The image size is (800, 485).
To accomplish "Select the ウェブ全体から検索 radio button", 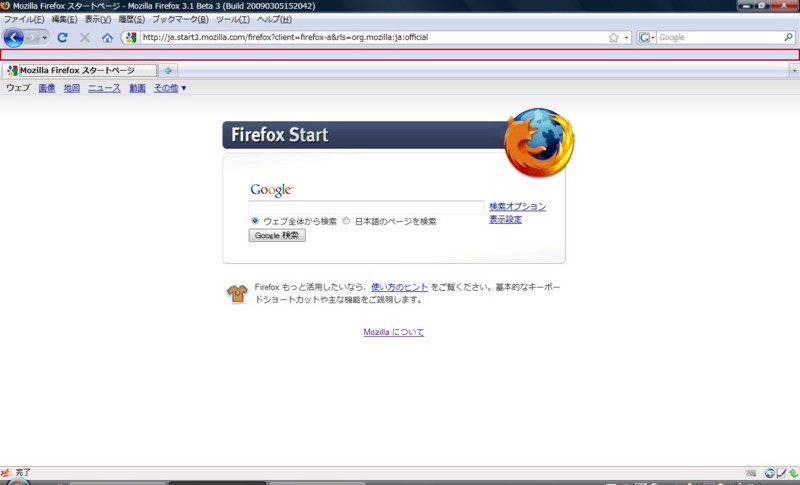I will 255,221.
